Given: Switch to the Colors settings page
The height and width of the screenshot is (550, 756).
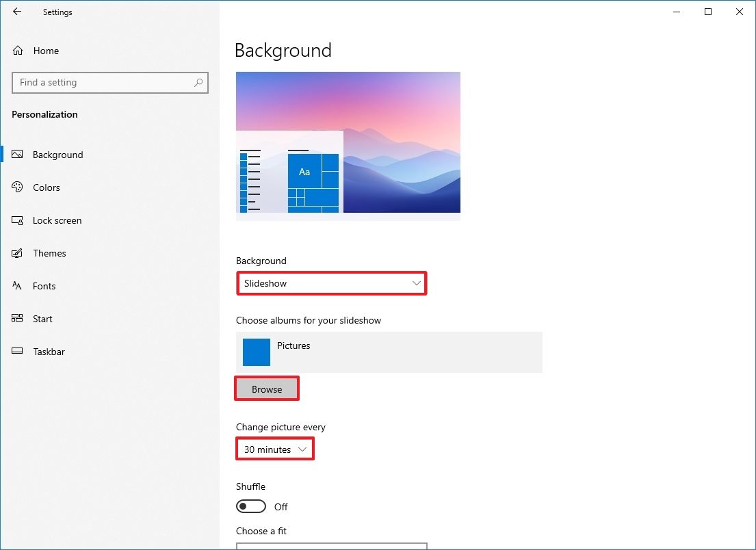Looking at the screenshot, I should (46, 187).
